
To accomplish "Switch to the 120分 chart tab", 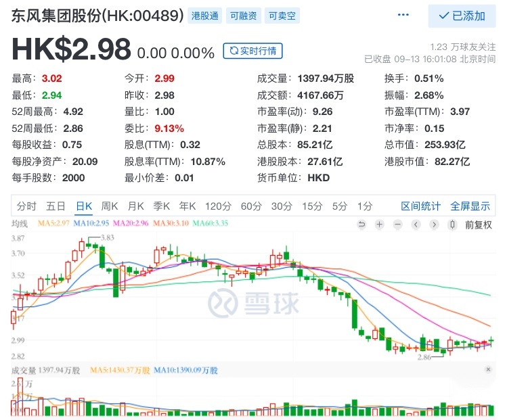I will 218,206.
